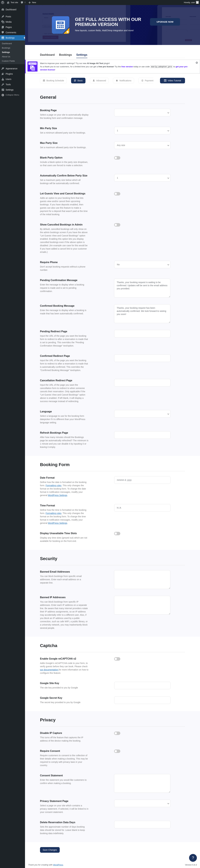Open the Booking Page dropdown
200x868 pixels.
[x=142, y=113]
